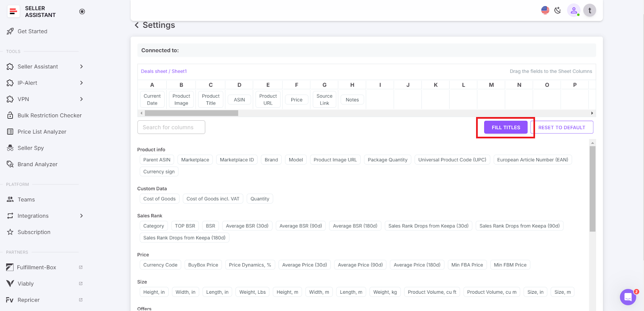Select the Source Link column chip
This screenshot has height=311, width=644.
324,100
